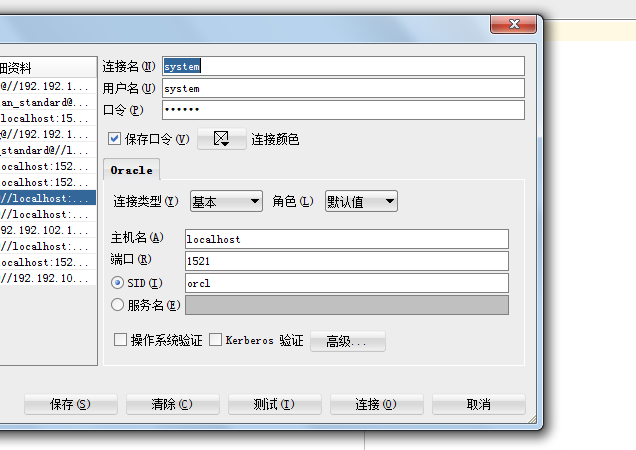
Task: Open the 高级... advanced settings button
Action: tap(348, 341)
